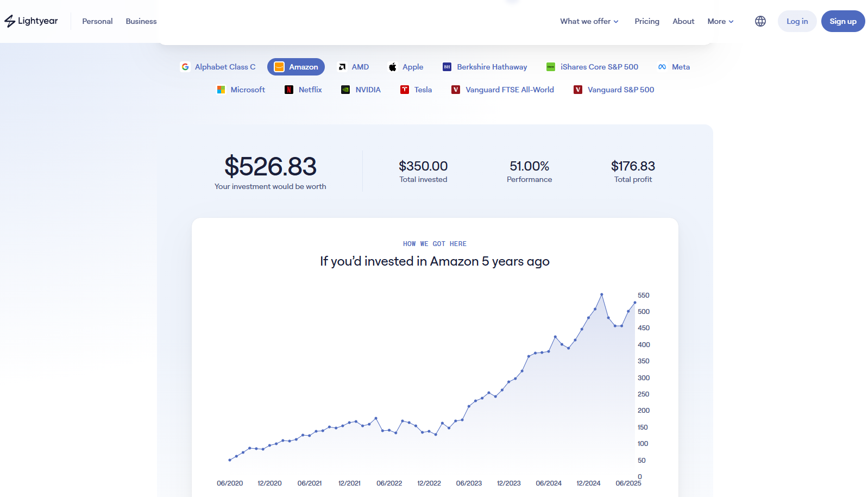This screenshot has height=497, width=868.
Task: Open the Pricing page link
Action: tap(647, 21)
